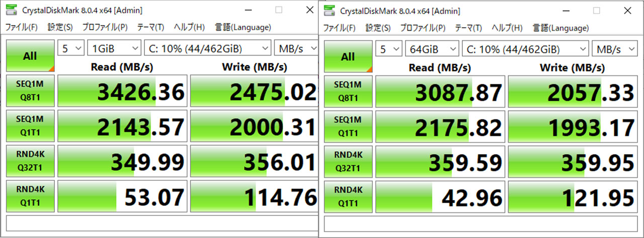Click the app icon in left window title bar
Screen dimensions: 644x238
pos(11,10)
